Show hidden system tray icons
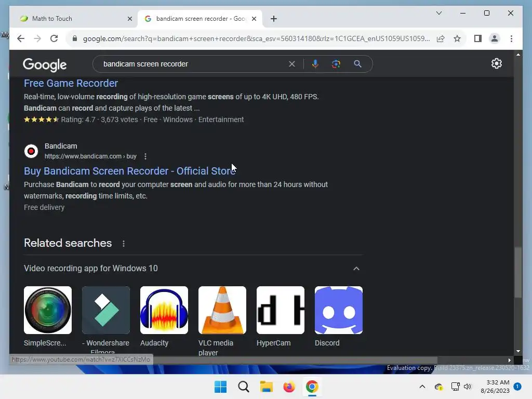532x399 pixels. pos(422,387)
